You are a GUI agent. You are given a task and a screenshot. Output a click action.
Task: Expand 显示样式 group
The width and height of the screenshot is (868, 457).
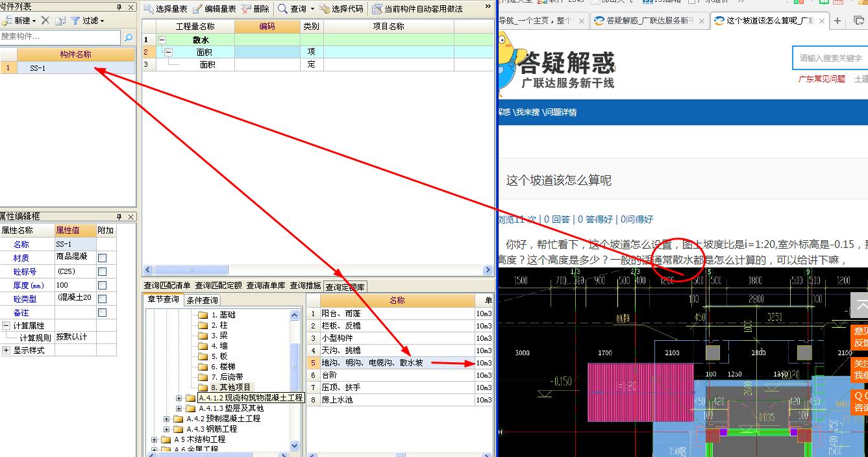(x=6, y=350)
